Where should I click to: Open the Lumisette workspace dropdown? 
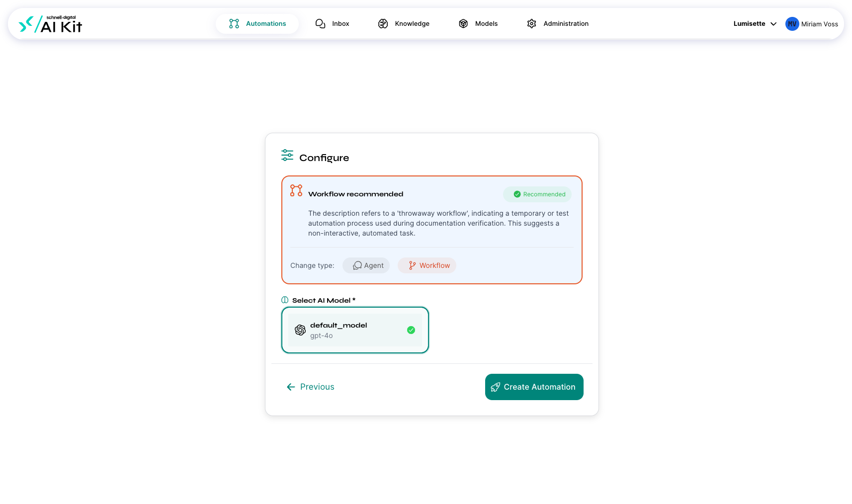pyautogui.click(x=755, y=24)
